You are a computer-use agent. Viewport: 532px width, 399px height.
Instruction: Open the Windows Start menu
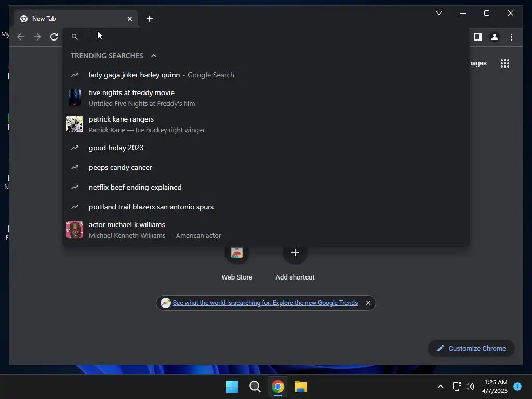(232, 387)
